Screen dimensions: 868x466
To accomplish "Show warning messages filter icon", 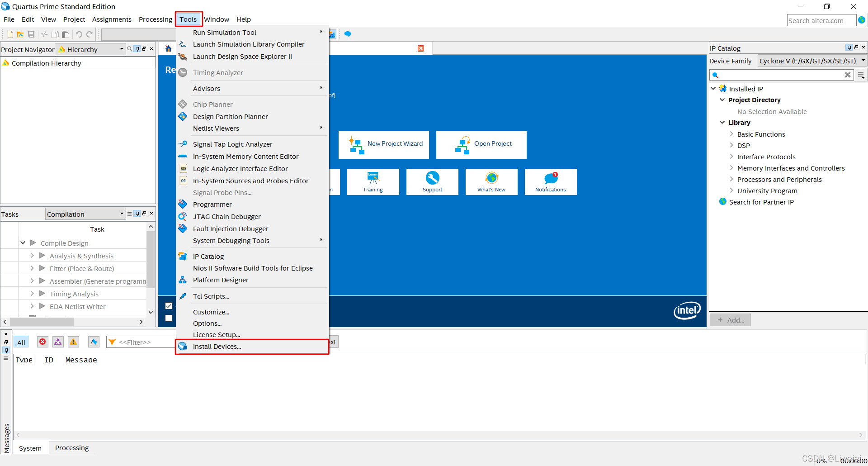I will pyautogui.click(x=73, y=342).
